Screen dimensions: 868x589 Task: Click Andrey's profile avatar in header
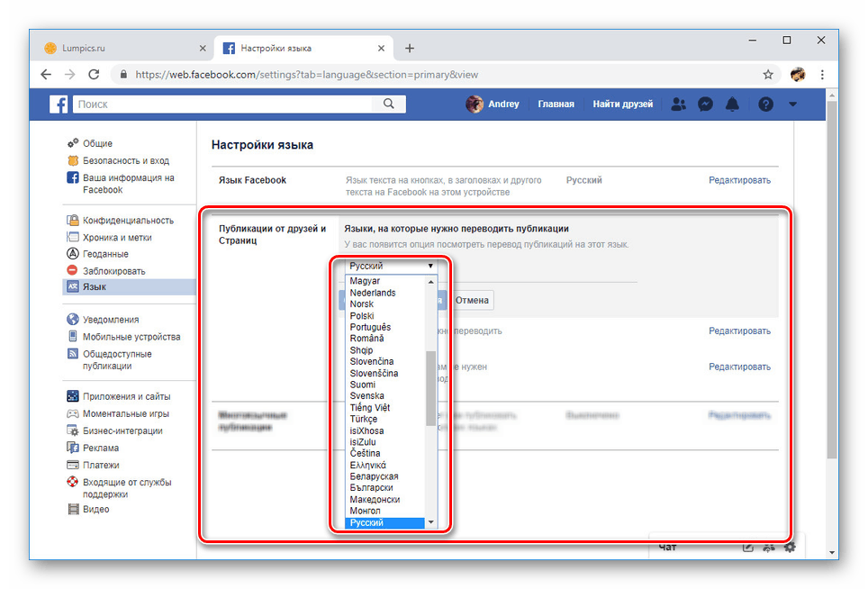(x=474, y=104)
